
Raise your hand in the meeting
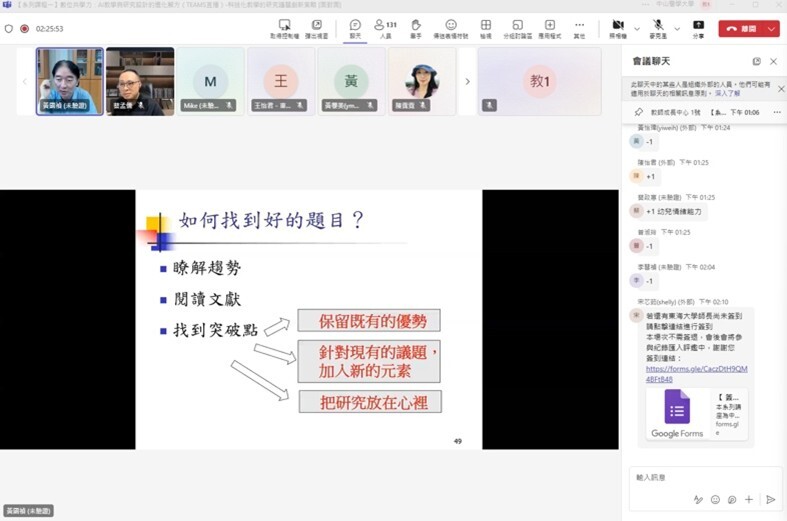(416, 27)
